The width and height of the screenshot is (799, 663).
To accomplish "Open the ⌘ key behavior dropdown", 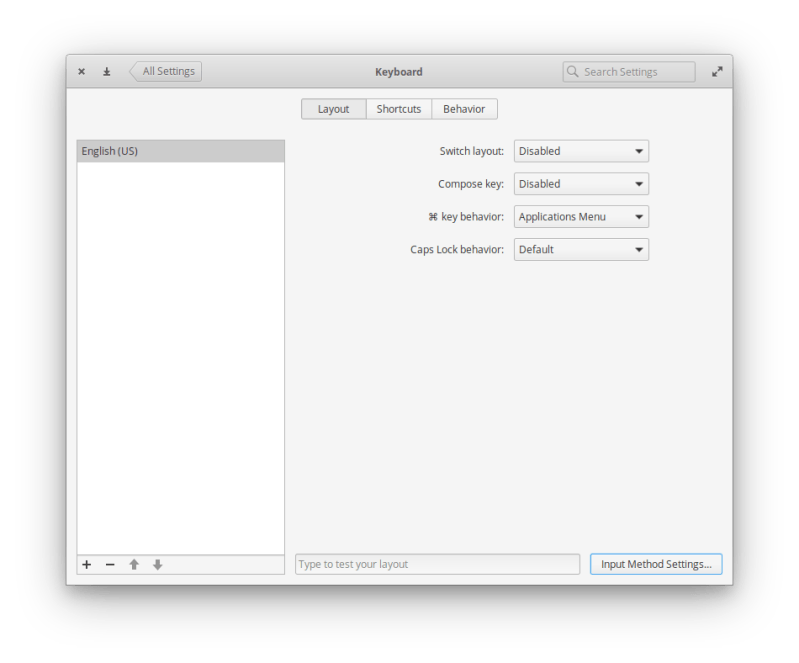I will tap(581, 217).
